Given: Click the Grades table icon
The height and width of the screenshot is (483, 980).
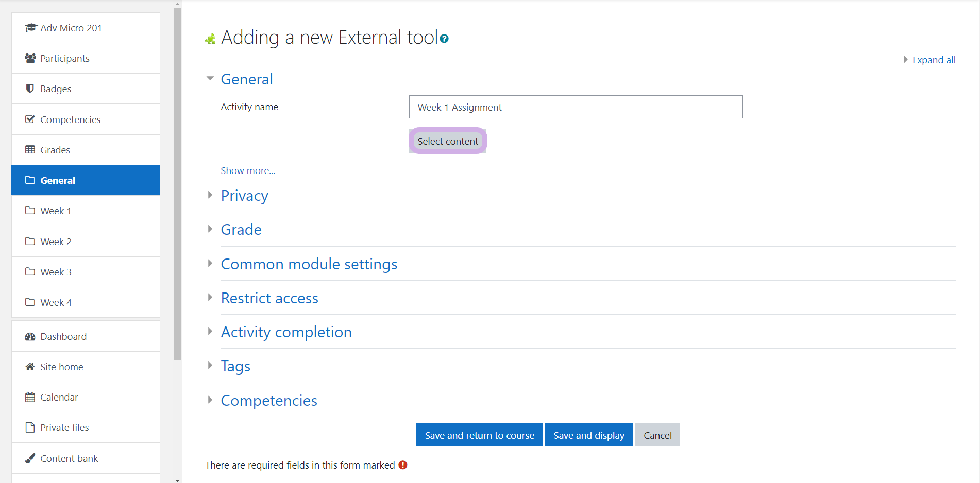Looking at the screenshot, I should [x=30, y=150].
